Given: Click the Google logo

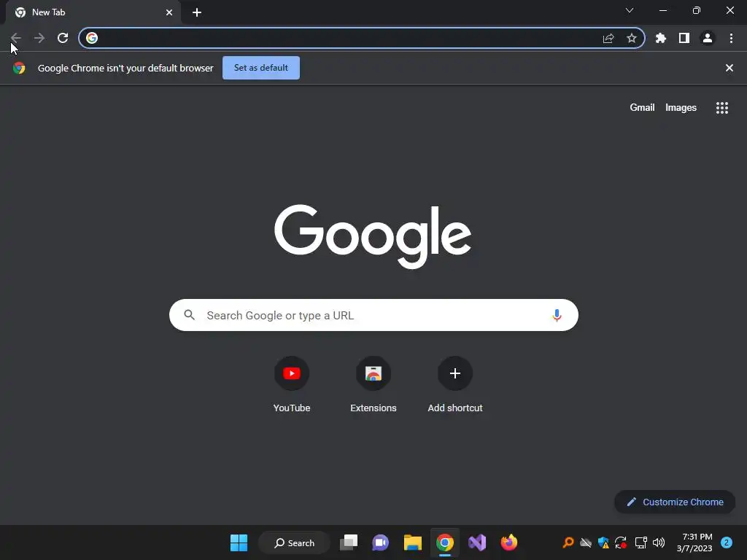Looking at the screenshot, I should pos(373,237).
